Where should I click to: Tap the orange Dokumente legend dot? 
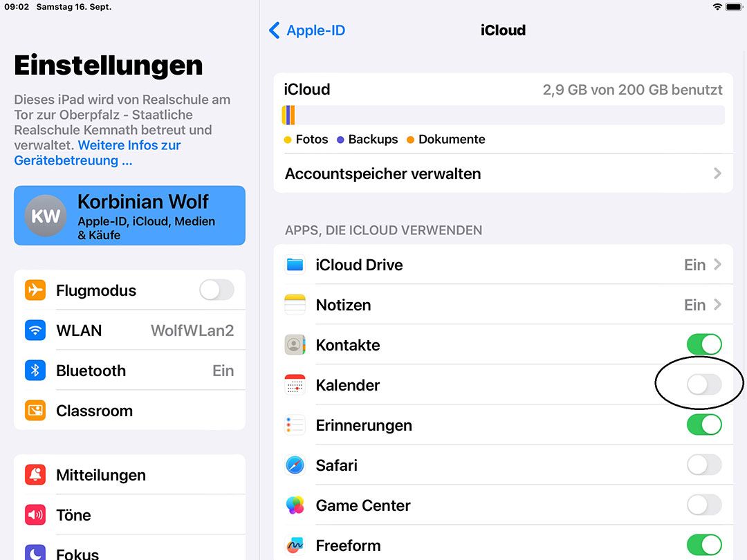[x=410, y=140]
